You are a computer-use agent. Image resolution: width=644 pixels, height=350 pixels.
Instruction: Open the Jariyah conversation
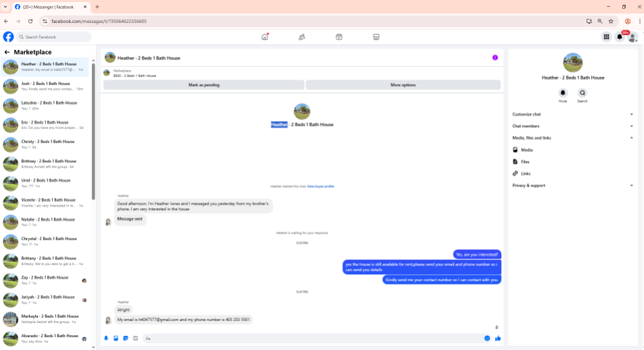45,299
